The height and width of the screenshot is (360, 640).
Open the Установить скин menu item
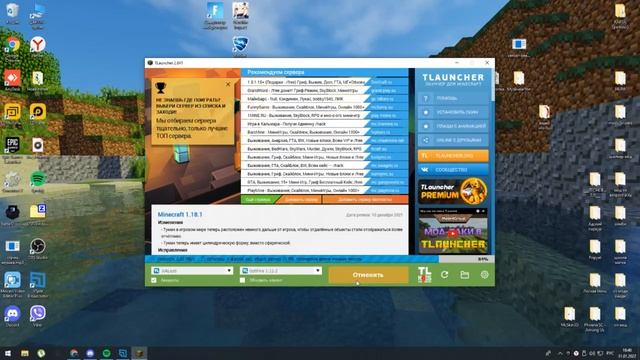[453, 112]
